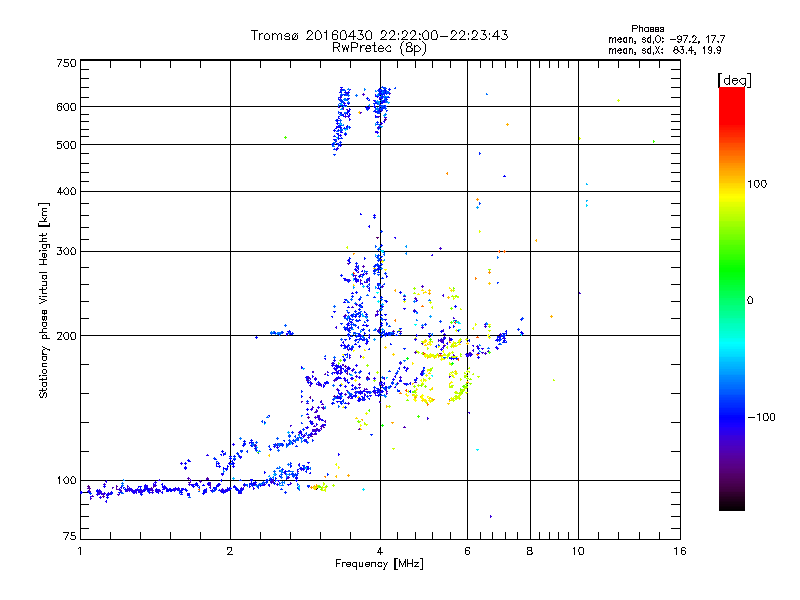Click the '10' frequency axis tick label
This screenshot has height=600, width=800.
578,551
